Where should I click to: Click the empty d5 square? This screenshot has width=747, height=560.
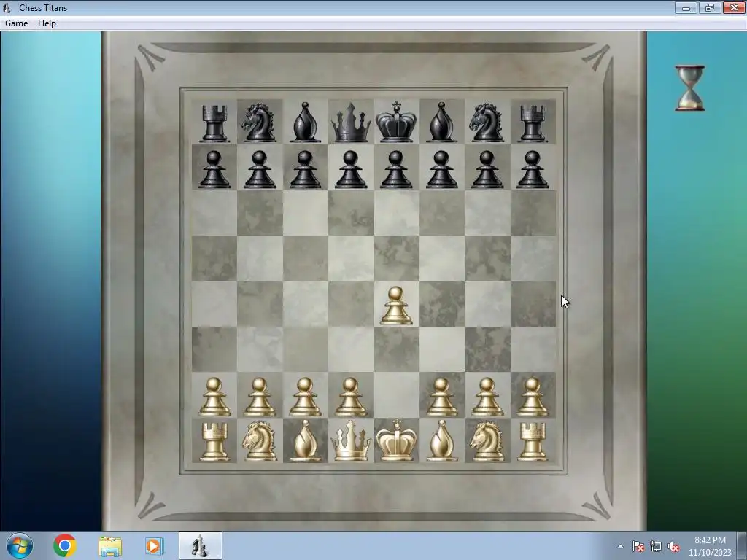point(351,258)
